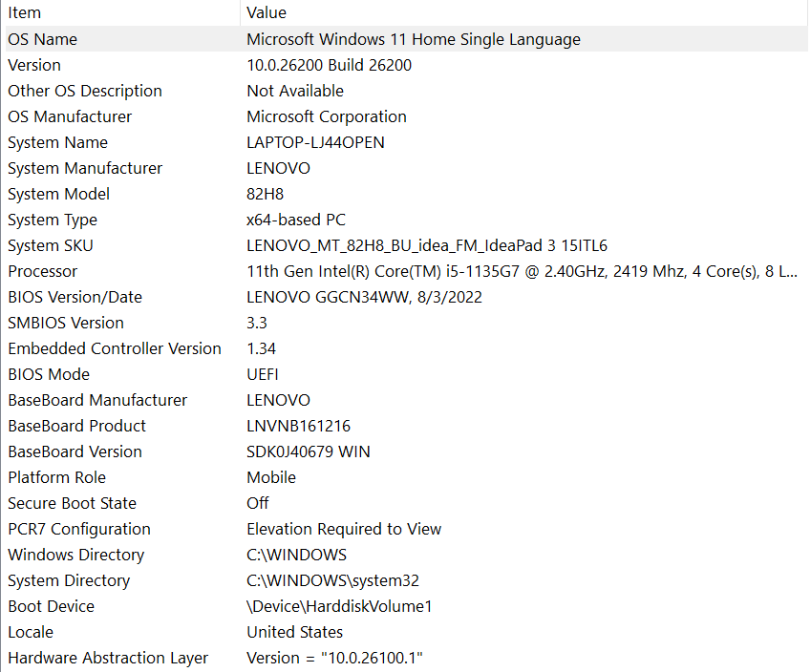Click the 'x64-based PC' value

click(296, 220)
